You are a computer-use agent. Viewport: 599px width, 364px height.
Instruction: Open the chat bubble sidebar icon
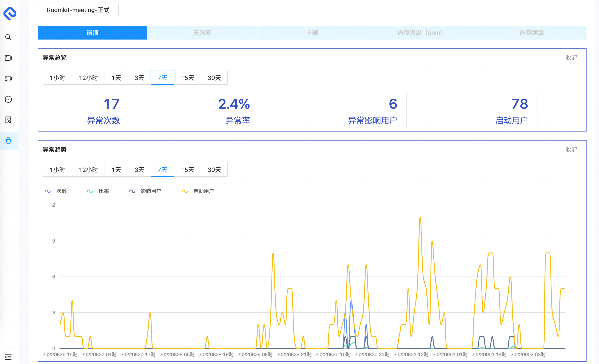[x=9, y=99]
